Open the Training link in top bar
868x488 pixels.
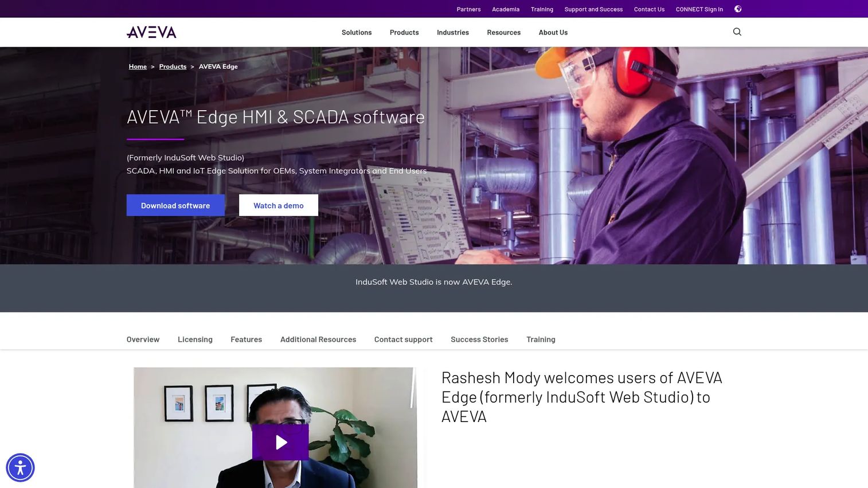(x=542, y=9)
